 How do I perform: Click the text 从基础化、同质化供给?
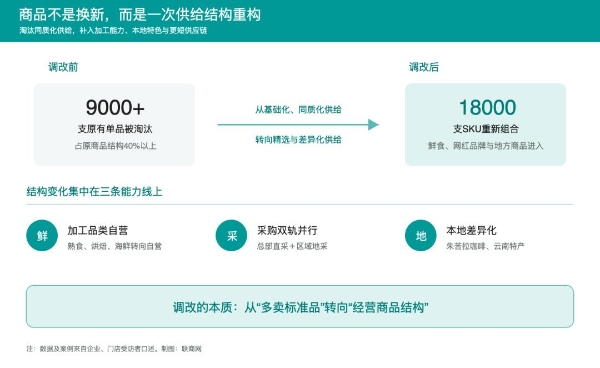[x=298, y=110]
